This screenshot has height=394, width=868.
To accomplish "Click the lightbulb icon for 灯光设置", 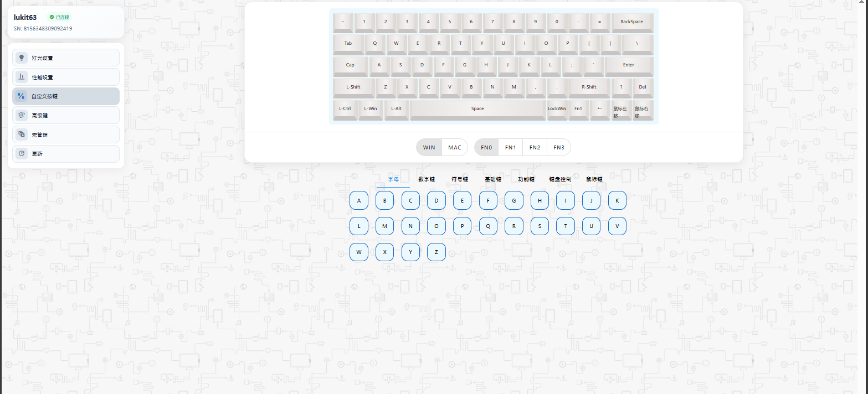I will click(22, 58).
